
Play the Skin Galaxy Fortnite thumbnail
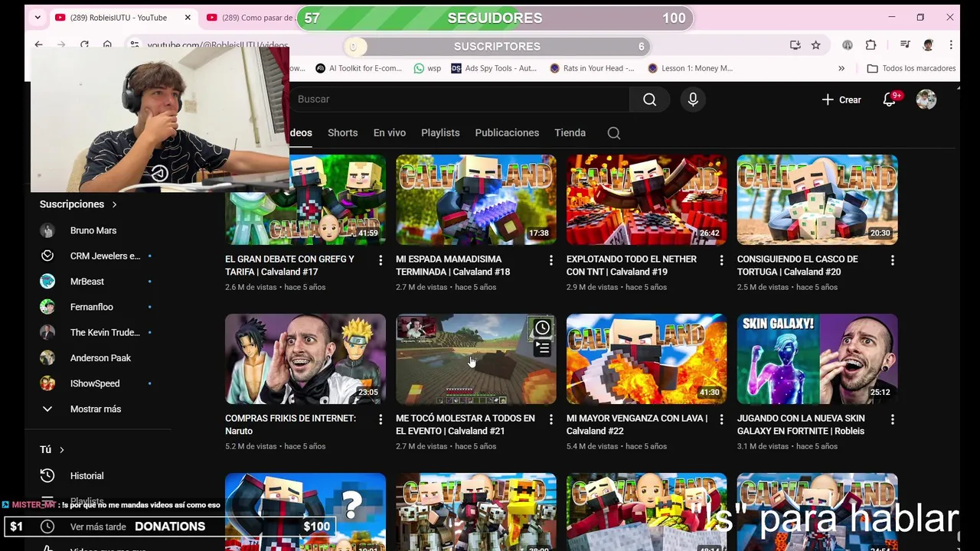818,359
